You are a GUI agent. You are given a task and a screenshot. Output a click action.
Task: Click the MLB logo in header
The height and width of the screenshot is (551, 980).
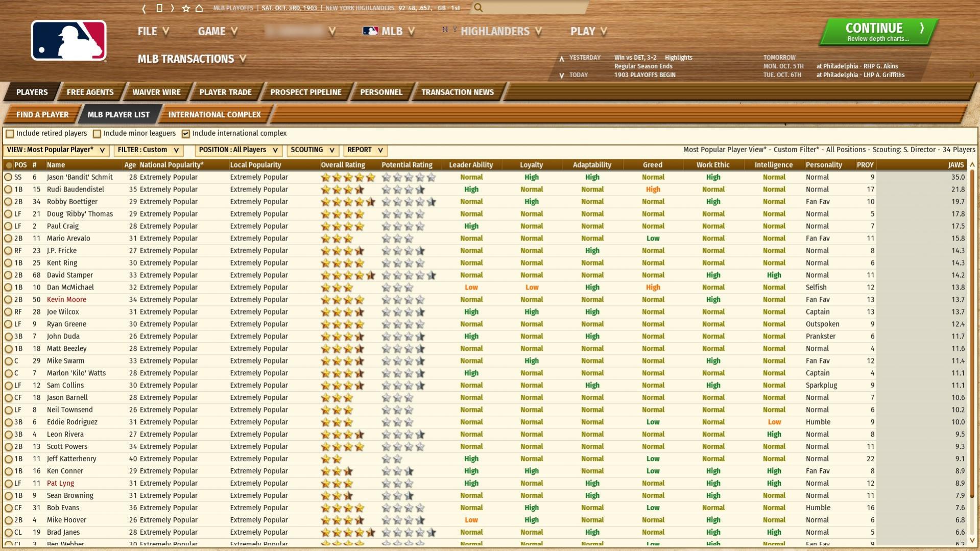click(x=69, y=41)
